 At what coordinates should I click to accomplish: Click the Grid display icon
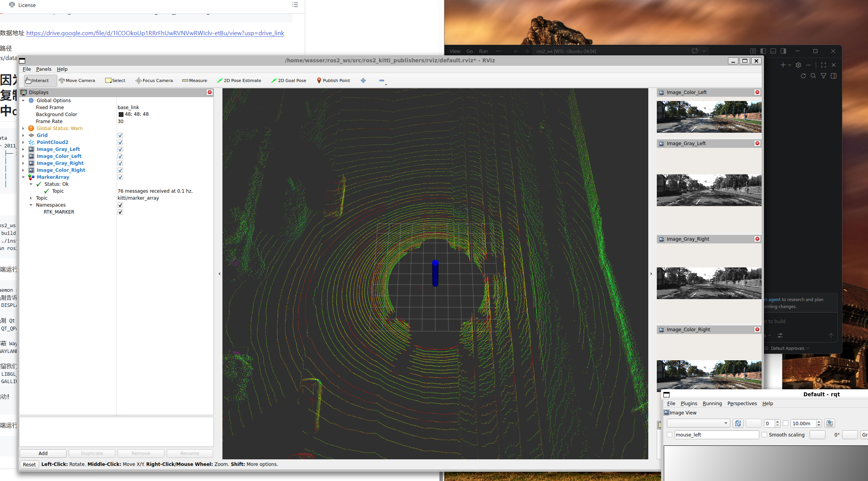coord(31,135)
